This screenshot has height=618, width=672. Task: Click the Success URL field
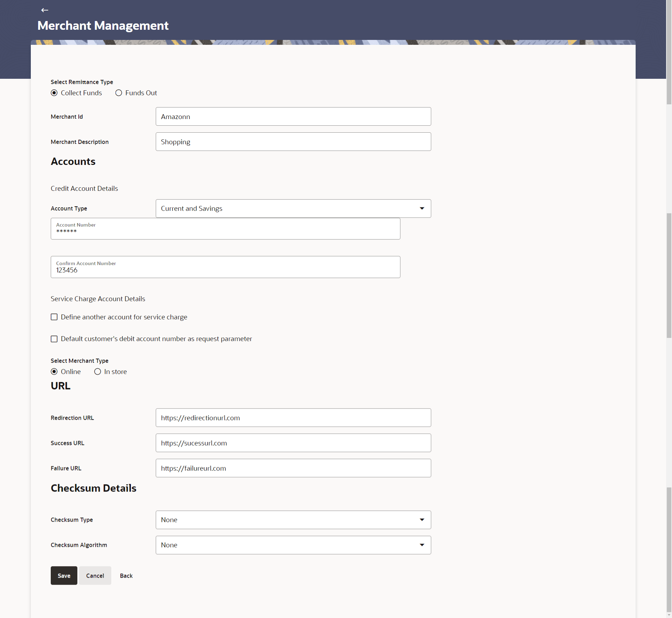(x=293, y=443)
